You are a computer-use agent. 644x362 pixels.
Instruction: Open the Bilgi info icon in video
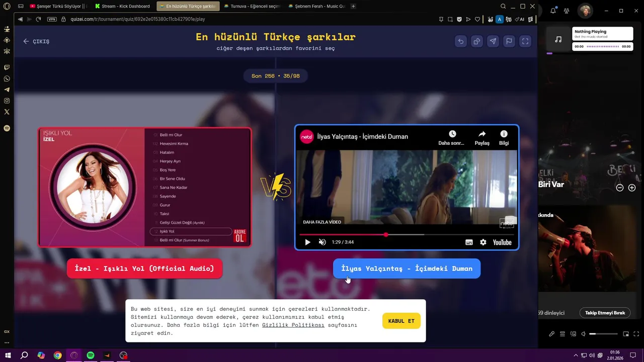(x=504, y=134)
